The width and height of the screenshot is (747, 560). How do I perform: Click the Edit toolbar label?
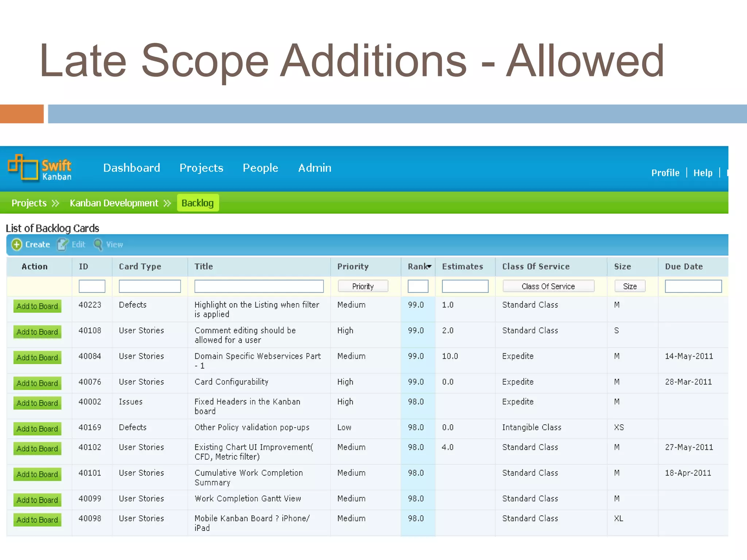pyautogui.click(x=78, y=245)
